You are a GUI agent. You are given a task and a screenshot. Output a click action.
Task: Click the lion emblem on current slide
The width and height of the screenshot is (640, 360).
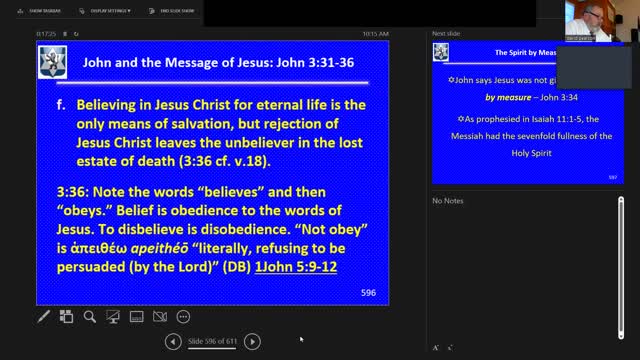coord(53,62)
